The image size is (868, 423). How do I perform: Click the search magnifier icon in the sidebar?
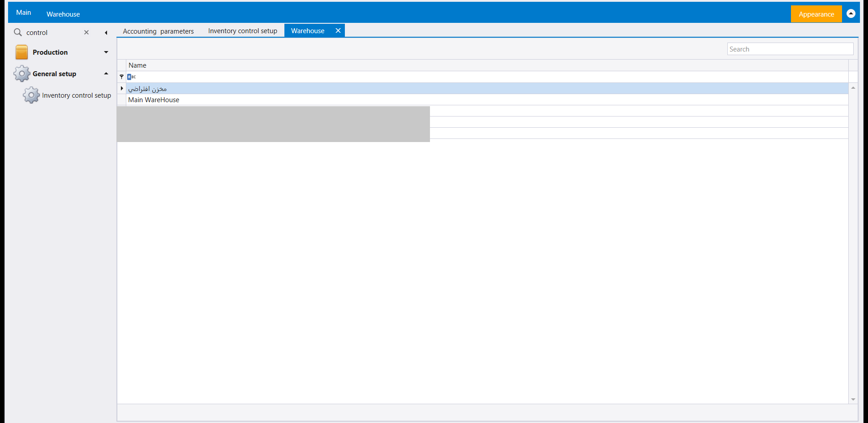(x=18, y=32)
